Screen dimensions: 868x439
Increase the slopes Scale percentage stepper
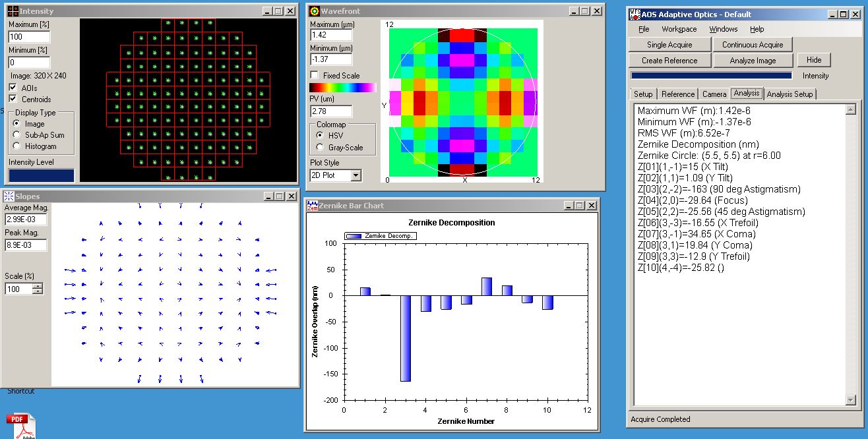pyautogui.click(x=38, y=286)
